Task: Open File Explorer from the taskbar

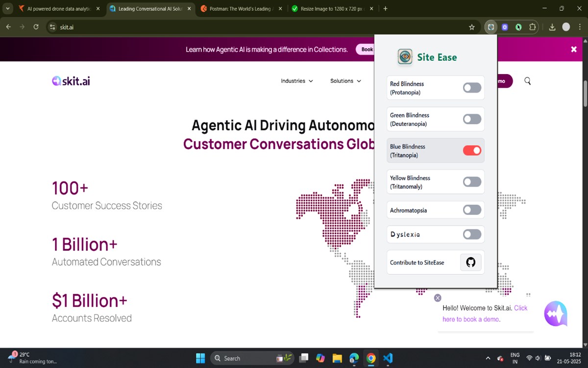Action: click(337, 358)
